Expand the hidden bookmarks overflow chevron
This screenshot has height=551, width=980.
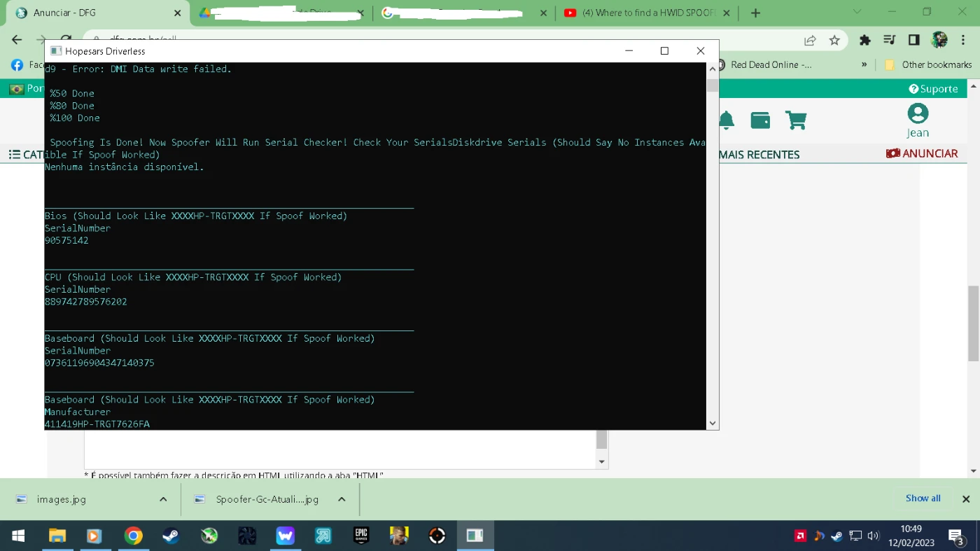[x=864, y=64]
